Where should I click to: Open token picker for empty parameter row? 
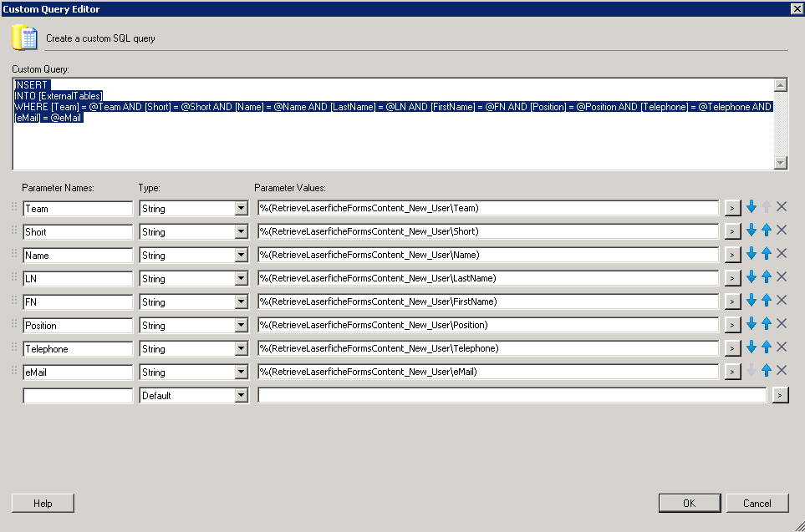[781, 395]
